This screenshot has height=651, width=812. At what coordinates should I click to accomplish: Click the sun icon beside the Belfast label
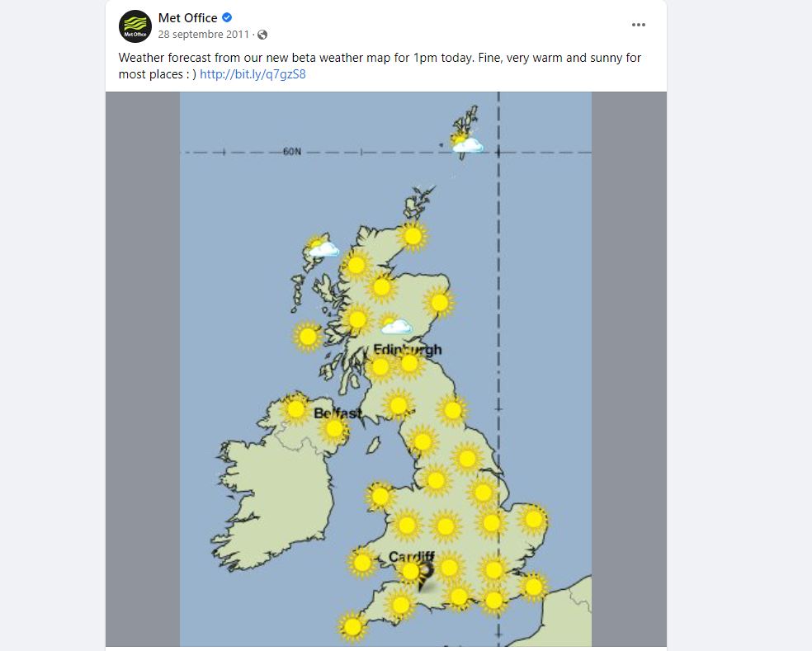pyautogui.click(x=334, y=428)
